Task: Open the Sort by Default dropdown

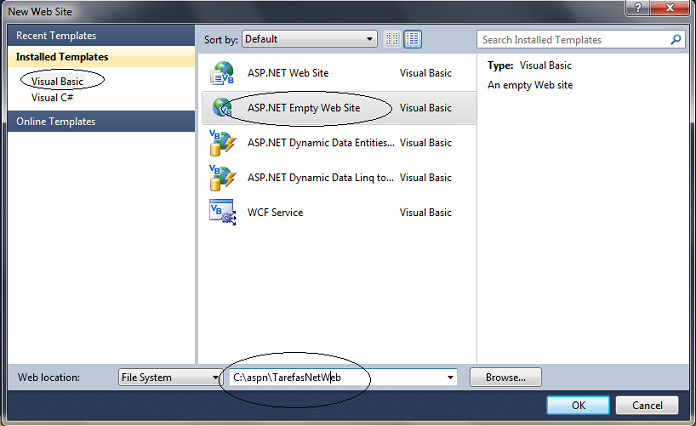Action: click(309, 39)
